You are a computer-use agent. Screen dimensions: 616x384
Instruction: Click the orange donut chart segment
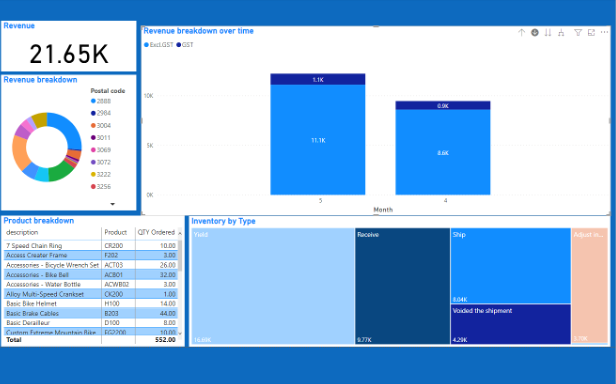point(20,152)
